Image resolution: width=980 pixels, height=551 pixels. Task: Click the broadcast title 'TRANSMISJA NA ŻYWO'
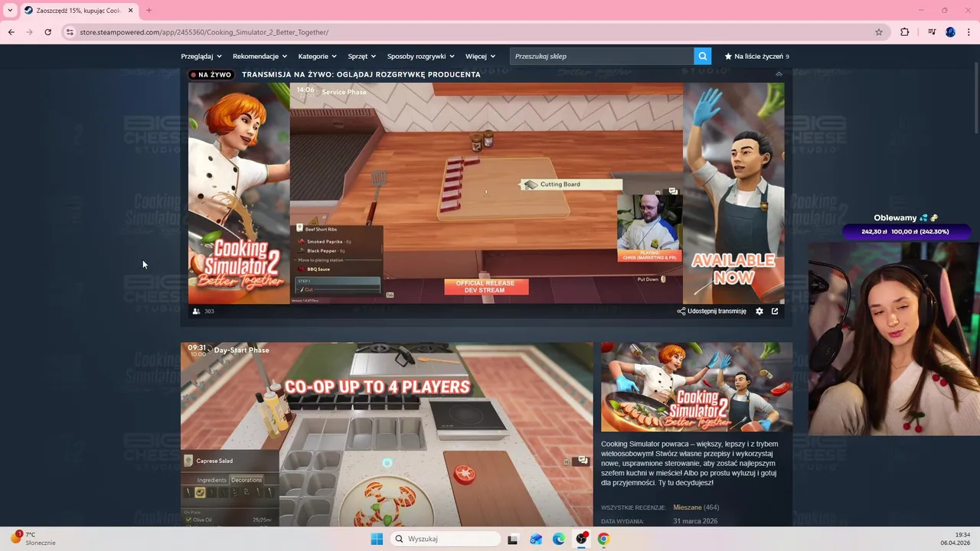click(361, 74)
